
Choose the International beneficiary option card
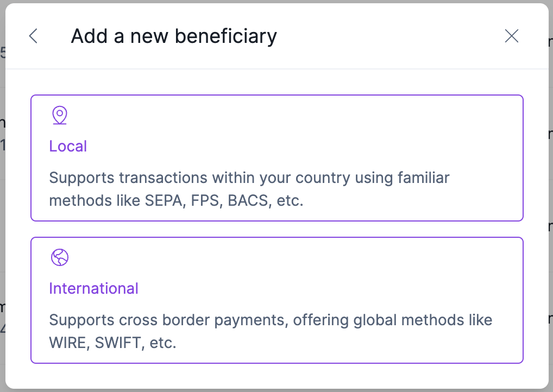276,300
